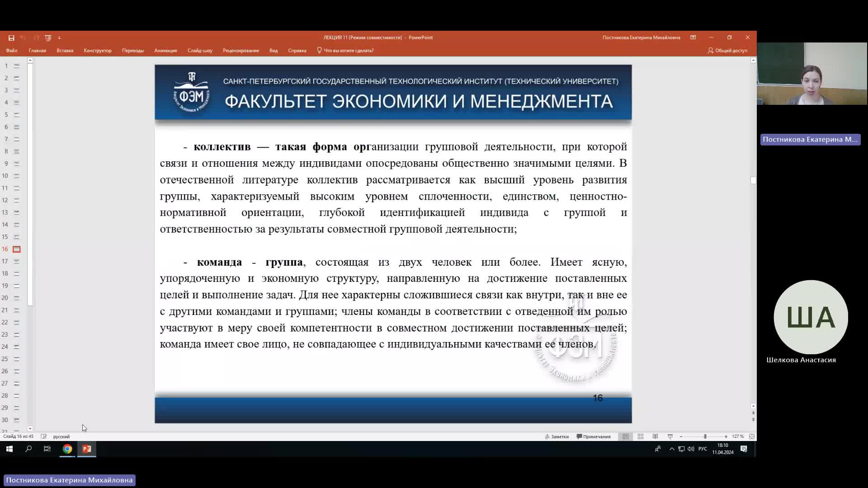Switch to the Вставка ribbon tab

pyautogui.click(x=65, y=51)
